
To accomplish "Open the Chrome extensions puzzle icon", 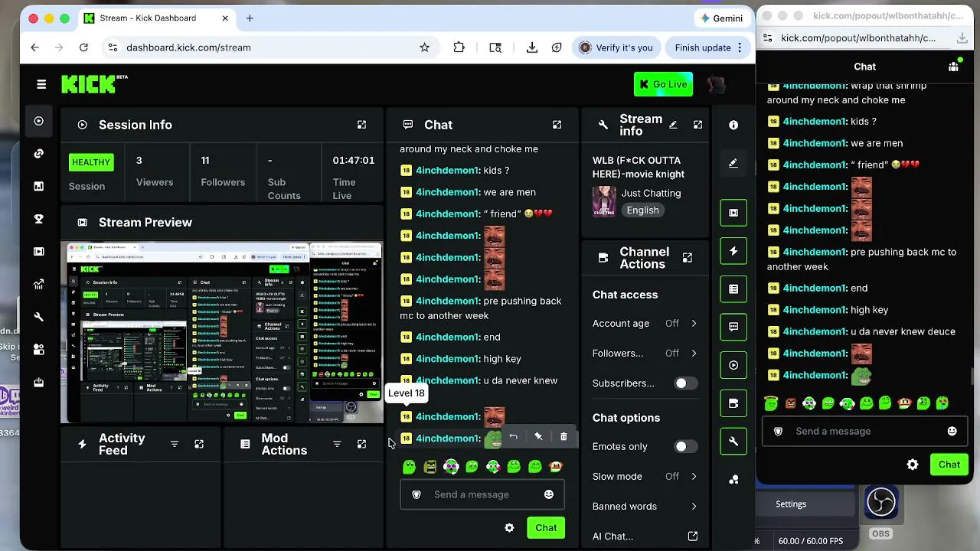I will 459,47.
